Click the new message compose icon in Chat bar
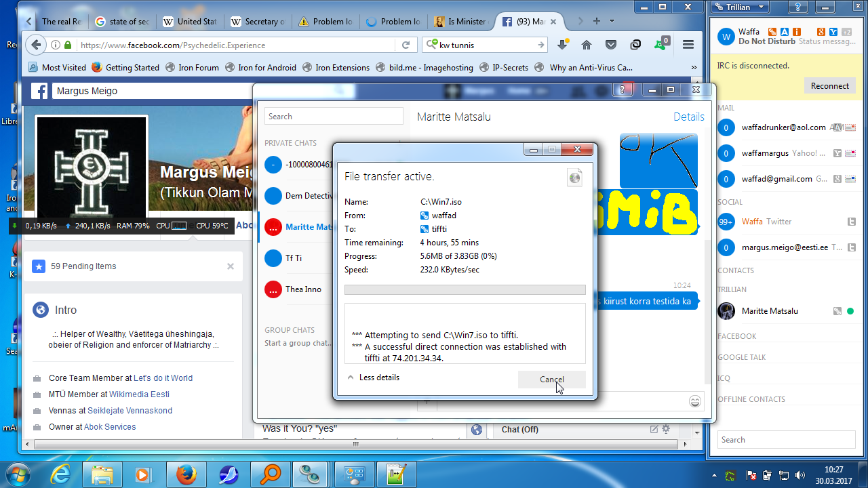This screenshot has height=488, width=868. click(654, 429)
